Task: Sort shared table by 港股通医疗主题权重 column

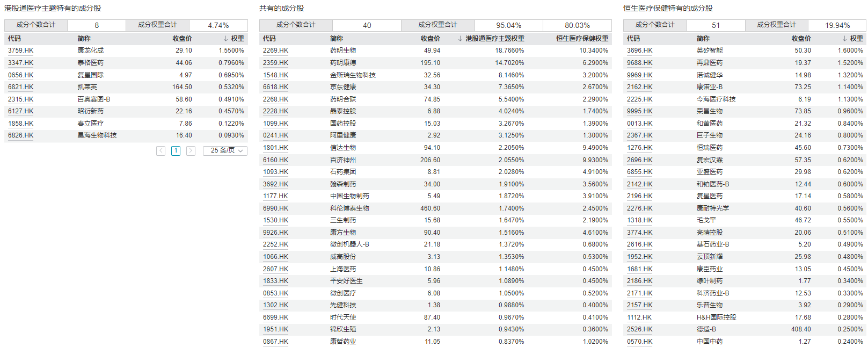Action: point(491,39)
